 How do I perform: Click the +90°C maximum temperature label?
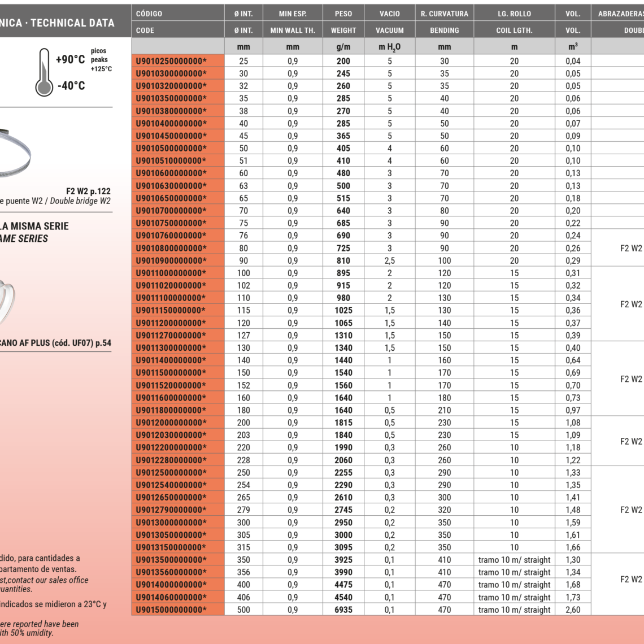click(71, 60)
